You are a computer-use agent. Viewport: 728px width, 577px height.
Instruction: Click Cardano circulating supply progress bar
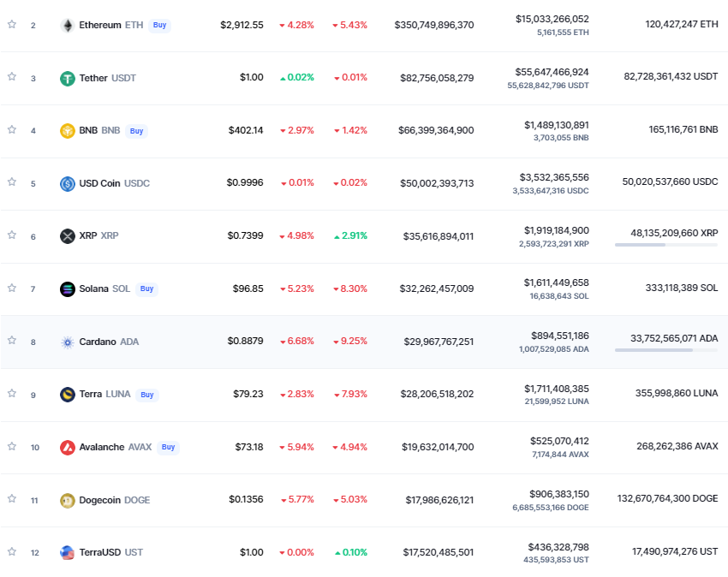coord(666,350)
